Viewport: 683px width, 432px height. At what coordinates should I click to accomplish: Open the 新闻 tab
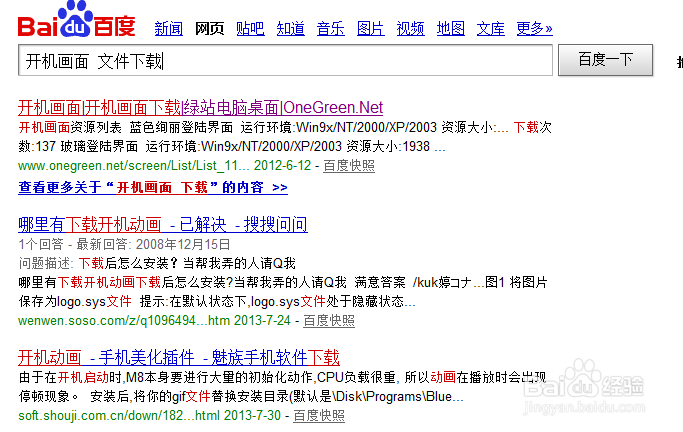click(x=169, y=29)
